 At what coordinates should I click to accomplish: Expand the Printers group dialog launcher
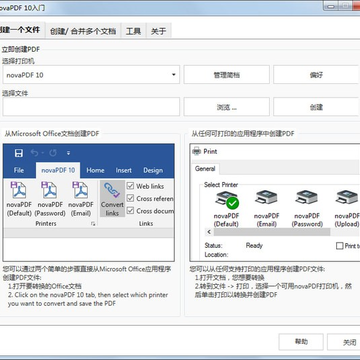(93, 224)
